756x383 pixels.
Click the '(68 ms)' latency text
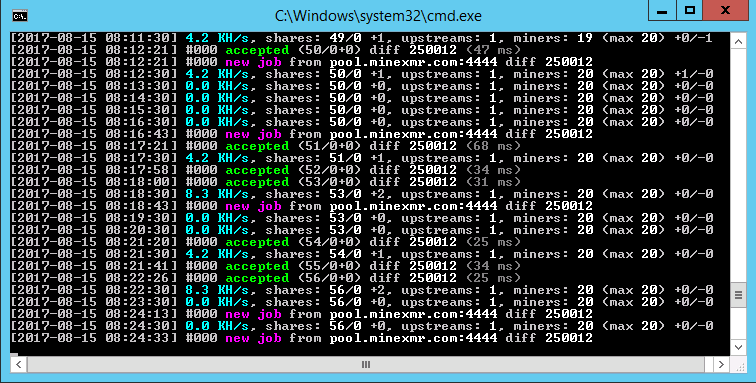493,146
